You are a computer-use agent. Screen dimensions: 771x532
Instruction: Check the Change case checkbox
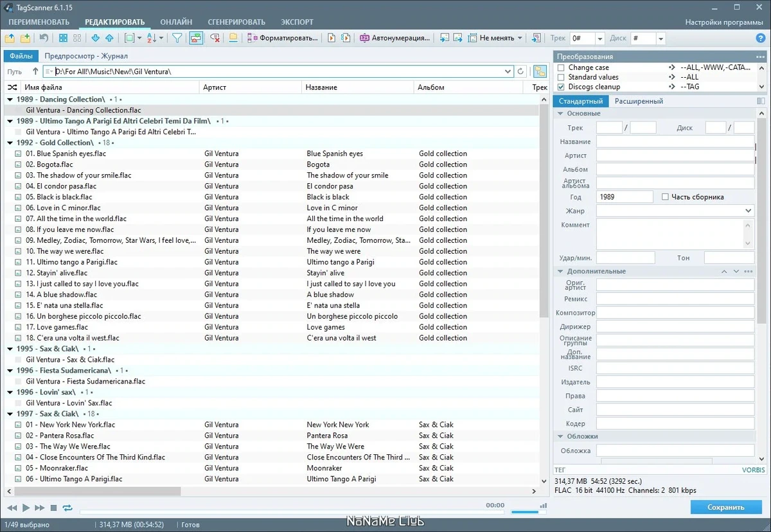point(561,67)
